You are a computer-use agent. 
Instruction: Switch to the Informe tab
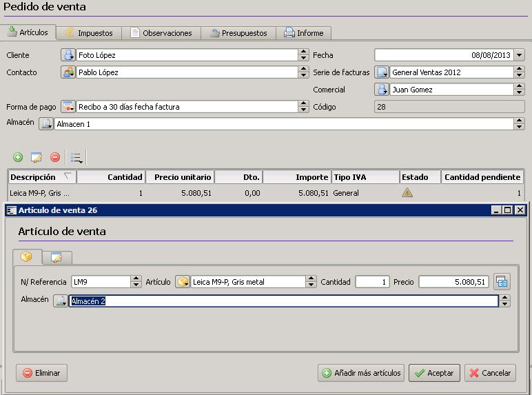pos(304,33)
